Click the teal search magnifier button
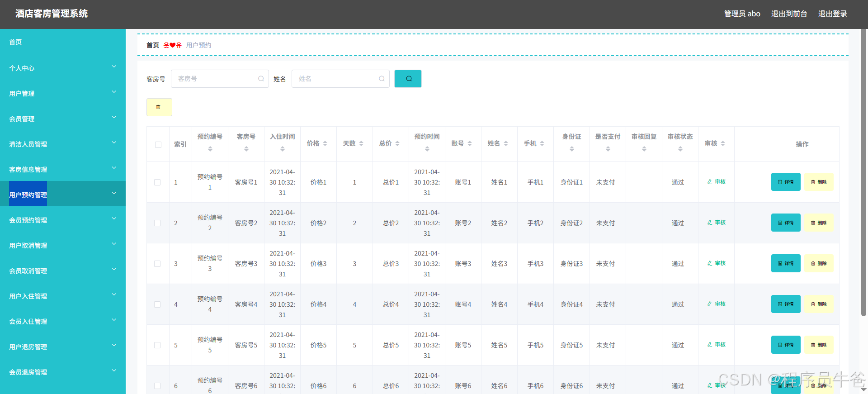Image resolution: width=868 pixels, height=394 pixels. coord(408,79)
